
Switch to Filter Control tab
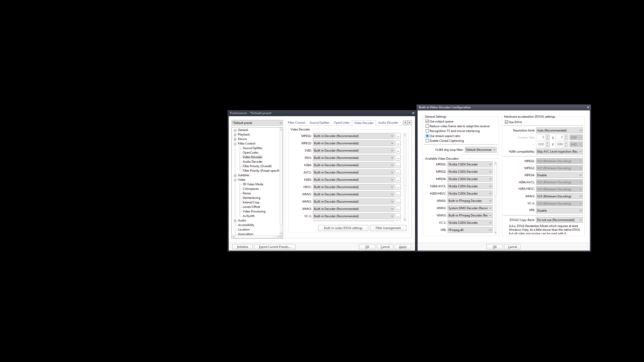tap(296, 123)
